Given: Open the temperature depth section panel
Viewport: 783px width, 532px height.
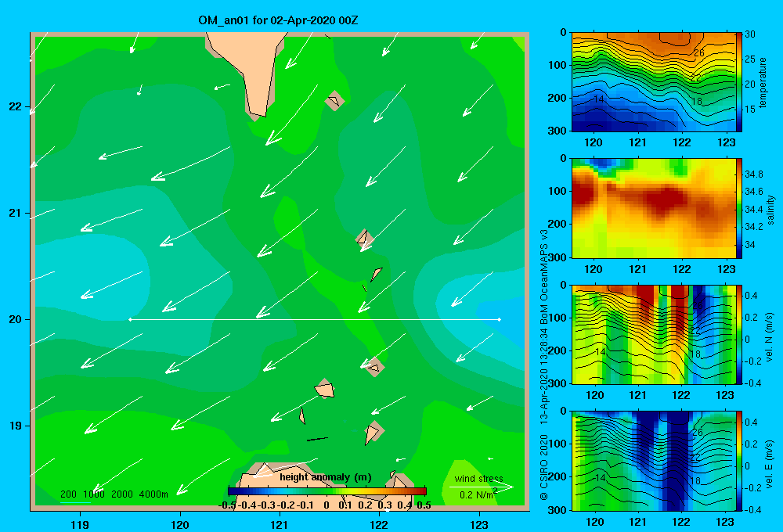Looking at the screenshot, I should pos(654,82).
